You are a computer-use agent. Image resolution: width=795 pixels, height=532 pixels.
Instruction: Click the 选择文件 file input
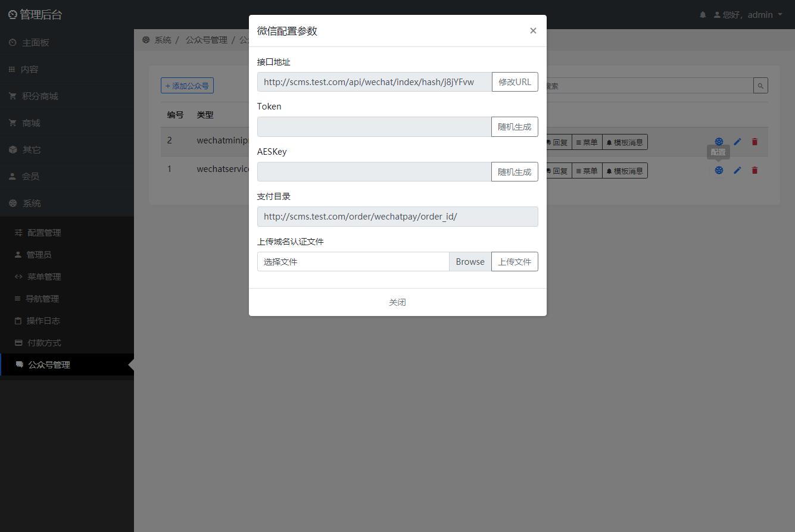353,262
